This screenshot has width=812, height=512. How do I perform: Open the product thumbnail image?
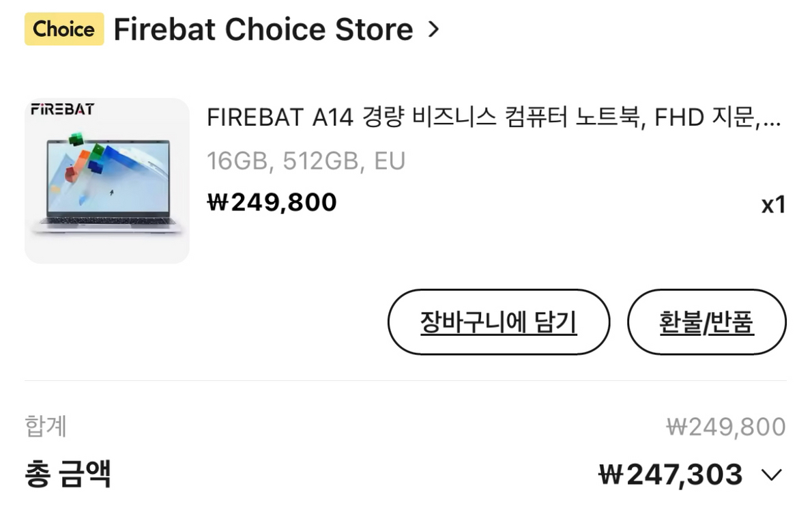click(x=106, y=180)
